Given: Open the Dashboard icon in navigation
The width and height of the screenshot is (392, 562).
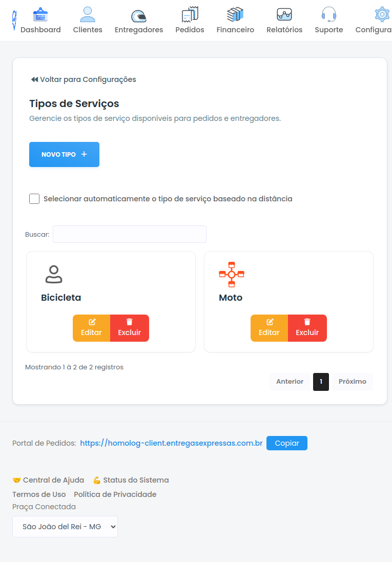Looking at the screenshot, I should [40, 14].
